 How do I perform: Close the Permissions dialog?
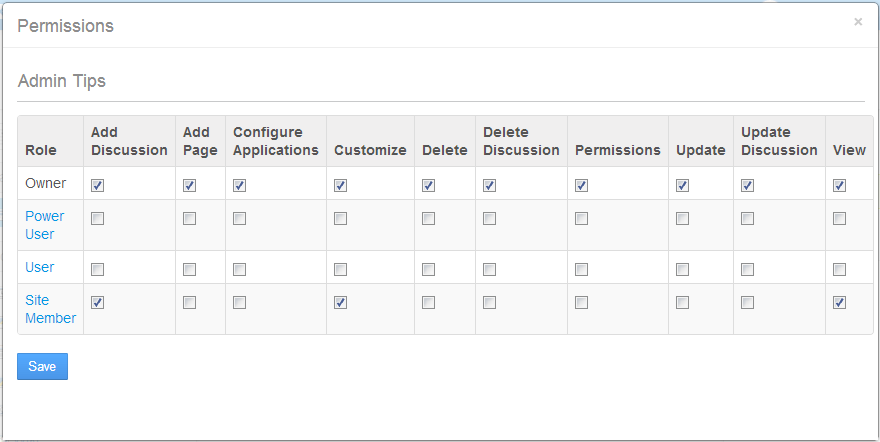[858, 22]
